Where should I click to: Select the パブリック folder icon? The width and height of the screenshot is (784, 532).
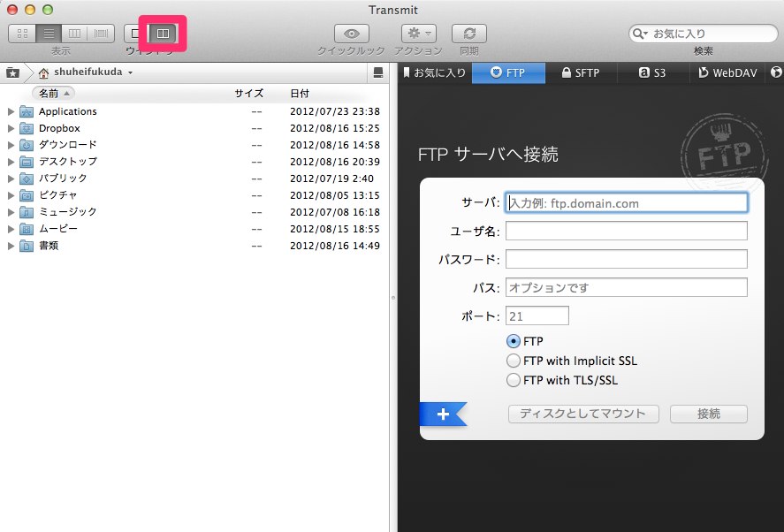pos(27,179)
